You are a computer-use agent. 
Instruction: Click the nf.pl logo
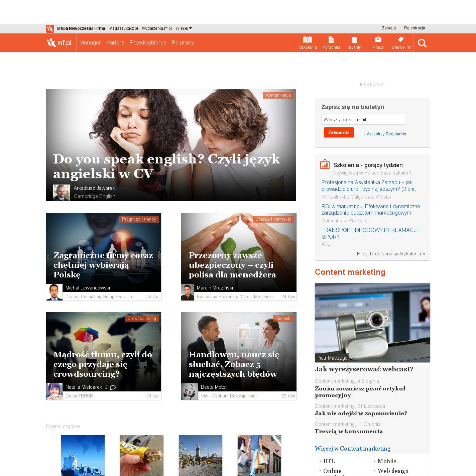pyautogui.click(x=59, y=43)
